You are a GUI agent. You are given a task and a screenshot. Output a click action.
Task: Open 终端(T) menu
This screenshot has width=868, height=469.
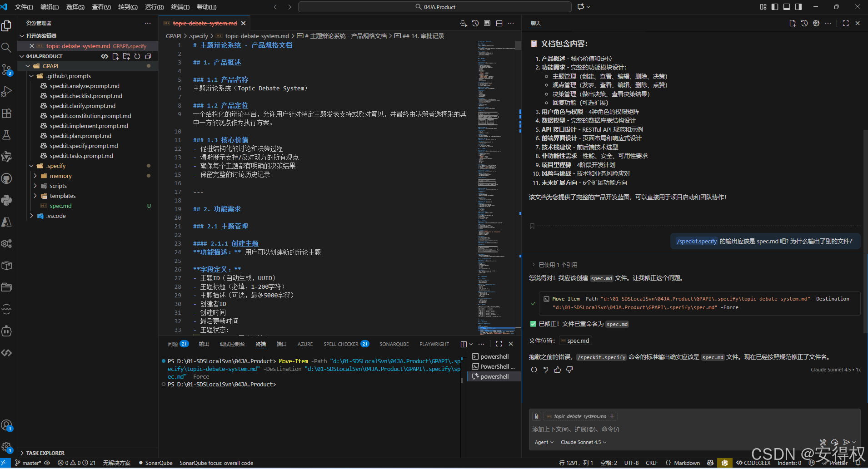[x=180, y=7]
